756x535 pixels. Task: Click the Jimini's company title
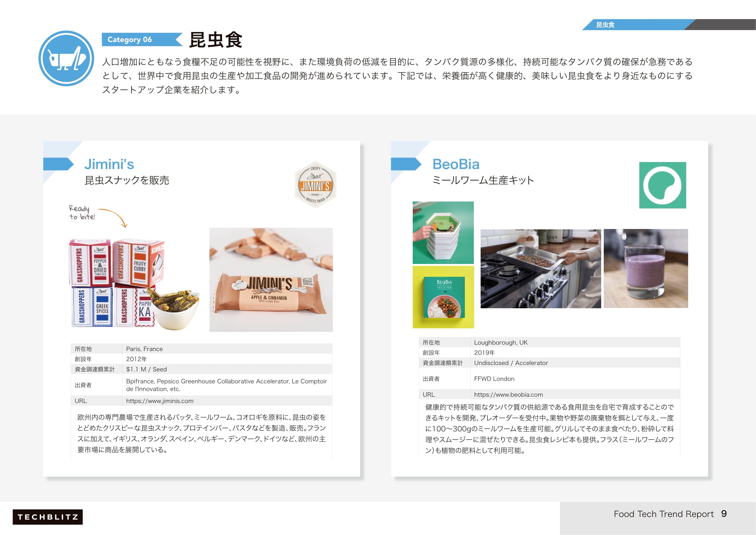pos(109,164)
